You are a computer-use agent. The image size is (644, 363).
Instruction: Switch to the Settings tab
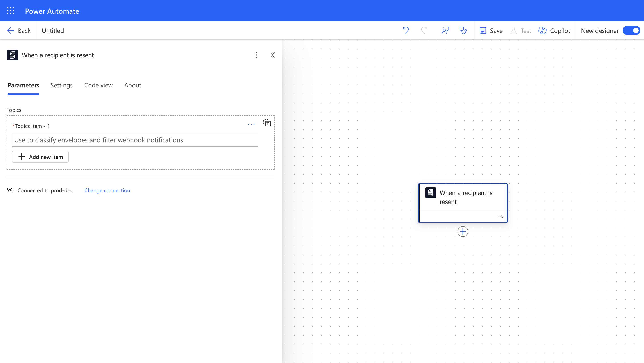coord(61,85)
